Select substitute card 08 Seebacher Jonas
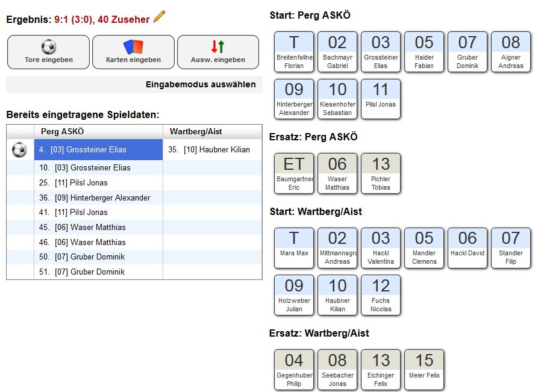Viewport: 535px width, 392px height. click(x=337, y=370)
